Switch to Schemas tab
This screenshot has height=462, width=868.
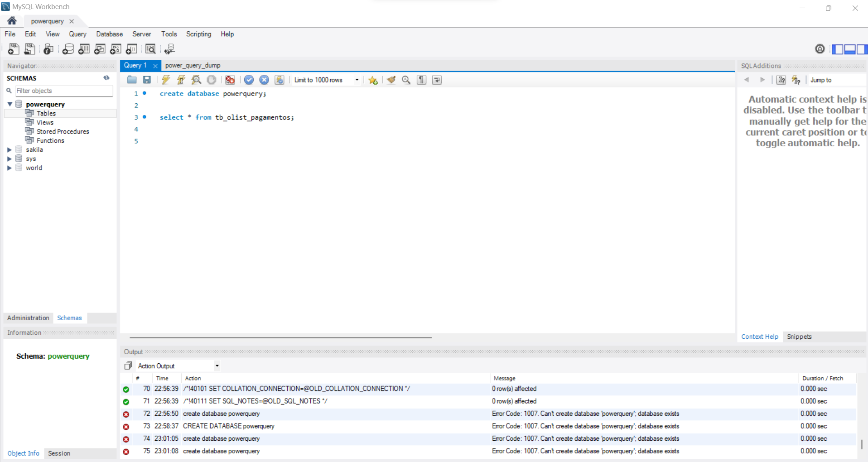pyautogui.click(x=69, y=318)
